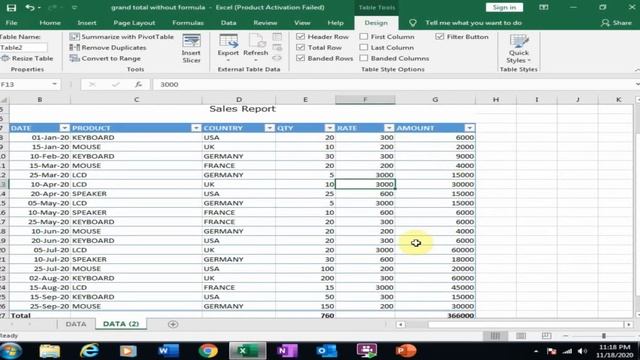Open the COUNTRY column filter dropdown
Image resolution: width=640 pixels, height=360 pixels.
pyautogui.click(x=269, y=128)
